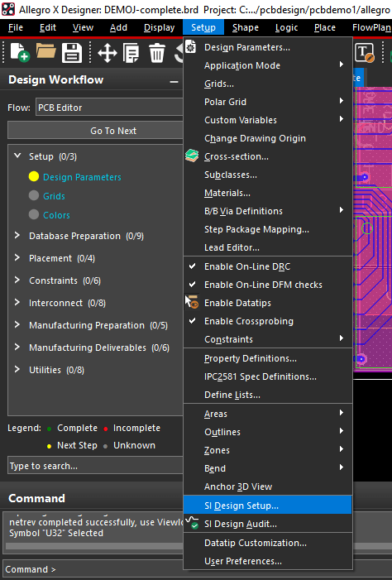Expand the Database Preparation section

click(x=17, y=235)
